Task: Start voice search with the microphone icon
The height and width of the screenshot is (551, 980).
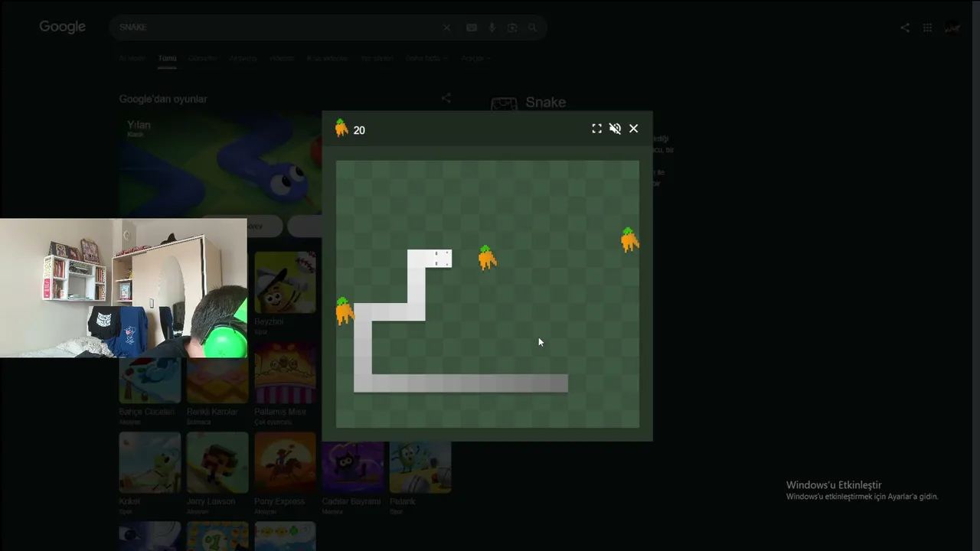Action: click(492, 28)
